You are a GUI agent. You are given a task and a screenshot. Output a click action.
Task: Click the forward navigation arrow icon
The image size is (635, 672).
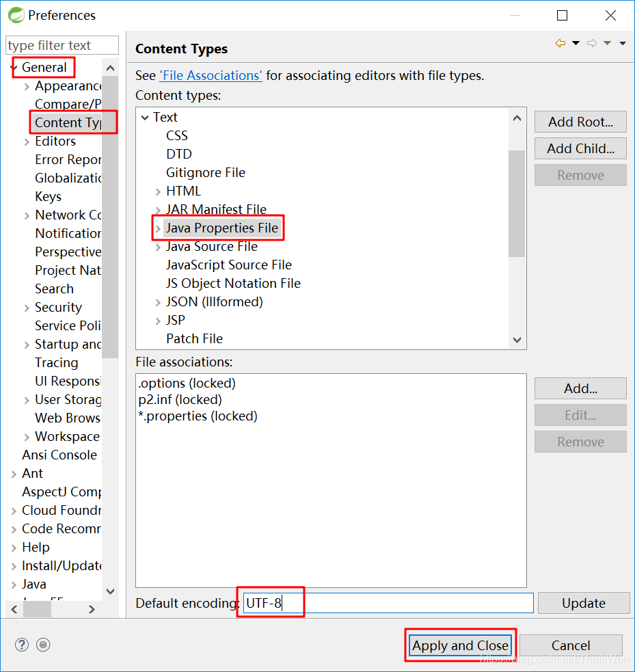[592, 43]
